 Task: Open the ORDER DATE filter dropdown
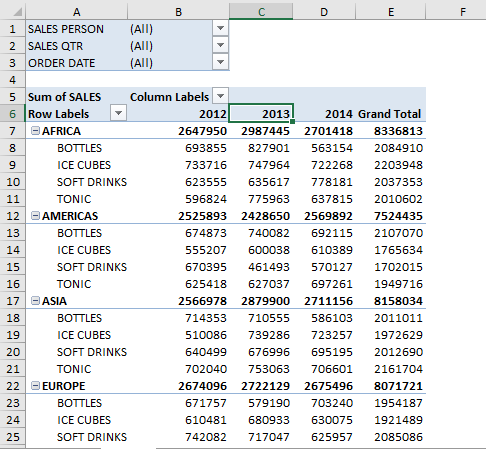click(x=220, y=62)
